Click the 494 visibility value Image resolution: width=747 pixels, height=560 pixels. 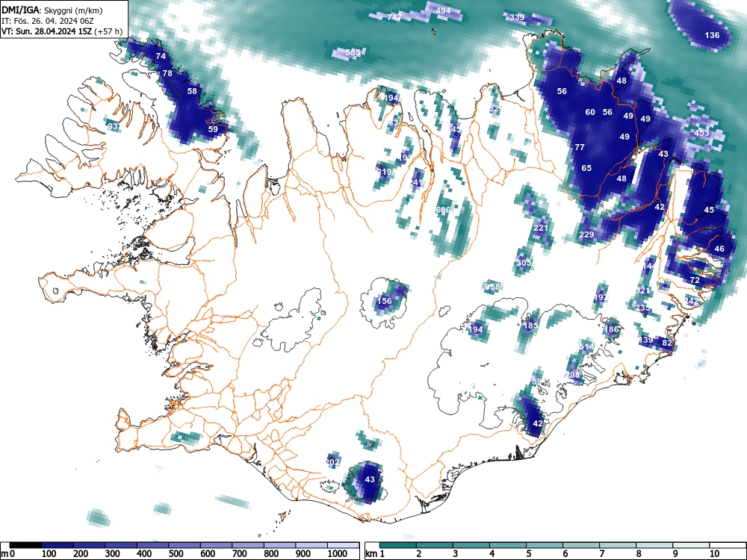tap(443, 10)
